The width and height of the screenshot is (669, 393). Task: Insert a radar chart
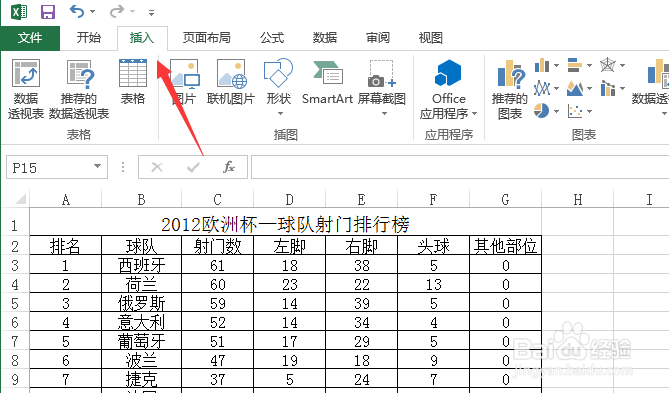point(608,65)
